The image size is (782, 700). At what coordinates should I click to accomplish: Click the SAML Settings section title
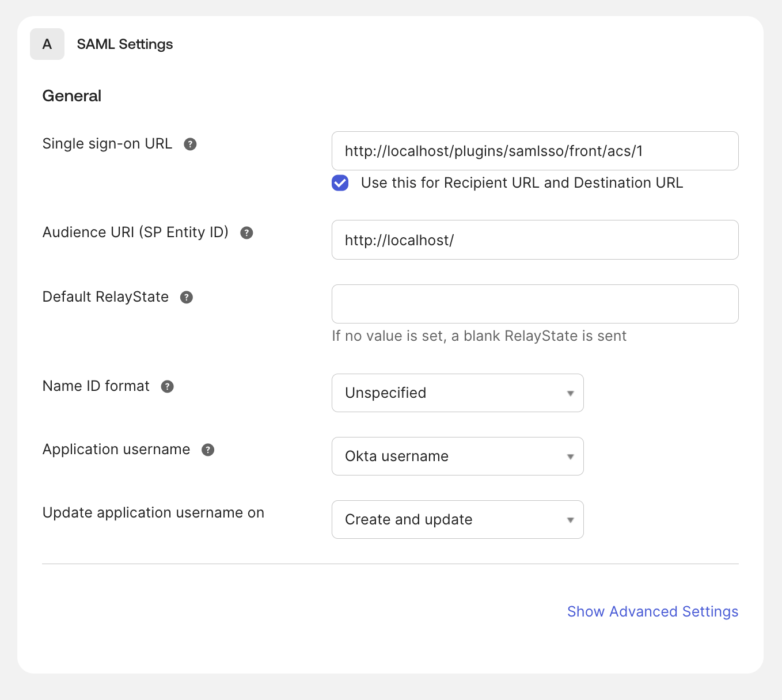tap(125, 44)
